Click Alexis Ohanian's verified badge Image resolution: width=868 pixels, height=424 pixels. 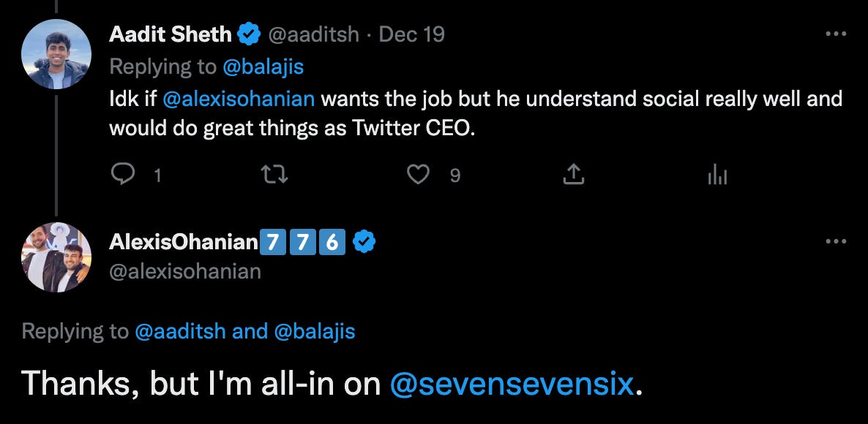(x=364, y=242)
